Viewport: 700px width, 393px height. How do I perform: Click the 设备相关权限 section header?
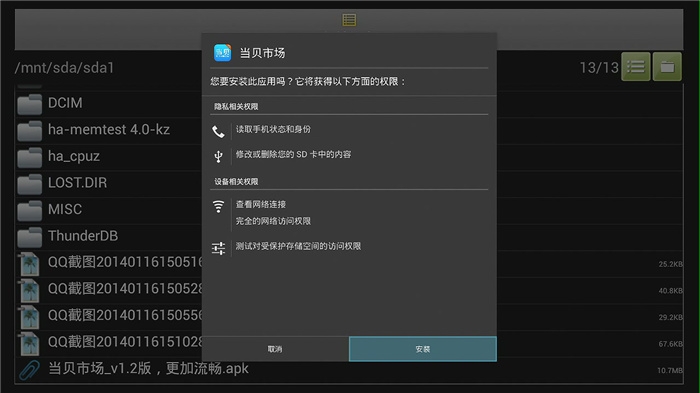coord(236,181)
